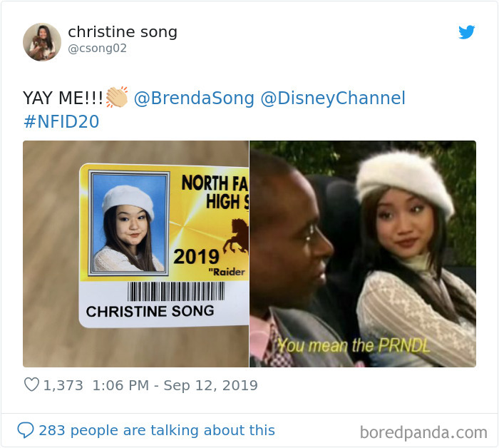Open replies via speech bubble icon
499x448 pixels.
(x=26, y=430)
